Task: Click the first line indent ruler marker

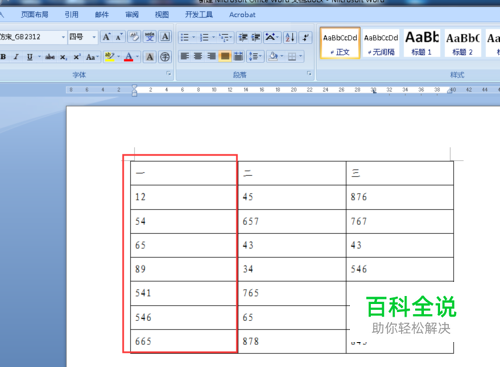Action: pyautogui.click(x=134, y=87)
